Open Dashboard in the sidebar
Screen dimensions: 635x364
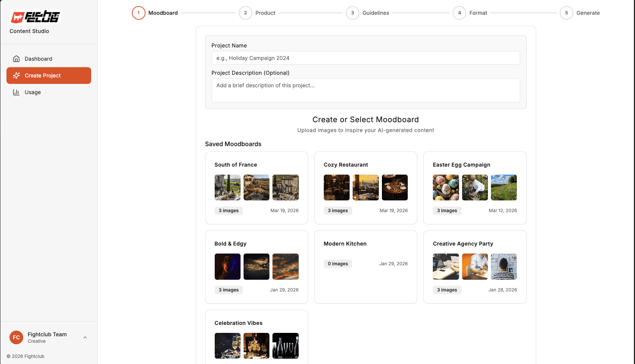[x=49, y=59]
